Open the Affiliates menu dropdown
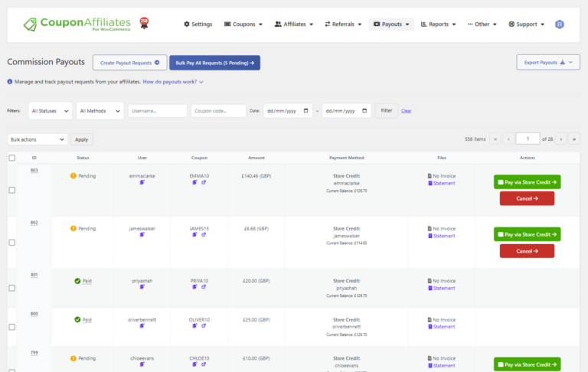 [x=294, y=24]
